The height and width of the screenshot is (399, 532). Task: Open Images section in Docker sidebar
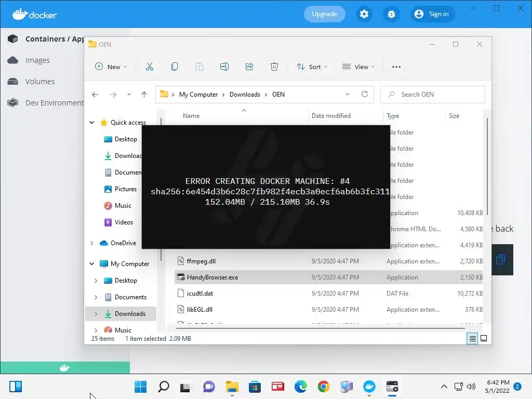click(29, 60)
